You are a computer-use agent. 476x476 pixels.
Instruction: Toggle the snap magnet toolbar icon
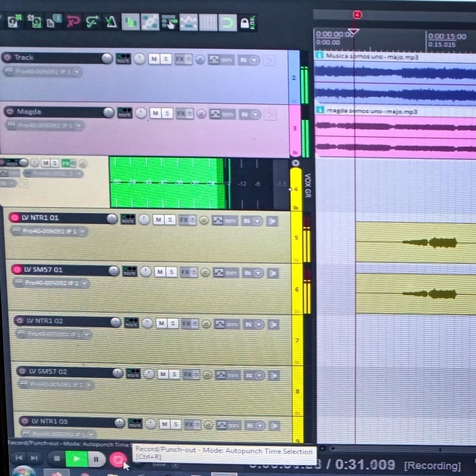tap(227, 23)
